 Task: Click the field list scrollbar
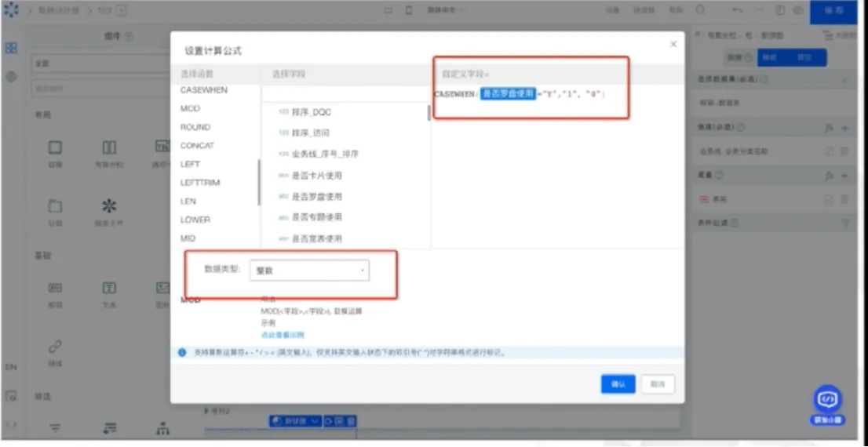429,113
